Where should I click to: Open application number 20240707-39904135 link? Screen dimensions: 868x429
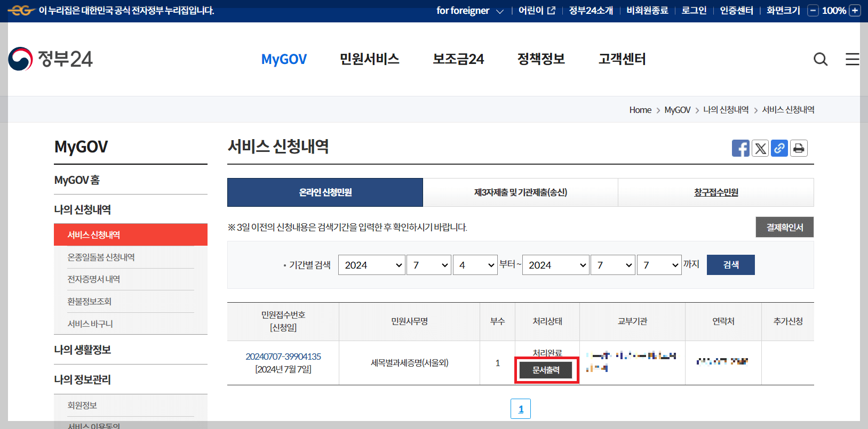pos(283,357)
